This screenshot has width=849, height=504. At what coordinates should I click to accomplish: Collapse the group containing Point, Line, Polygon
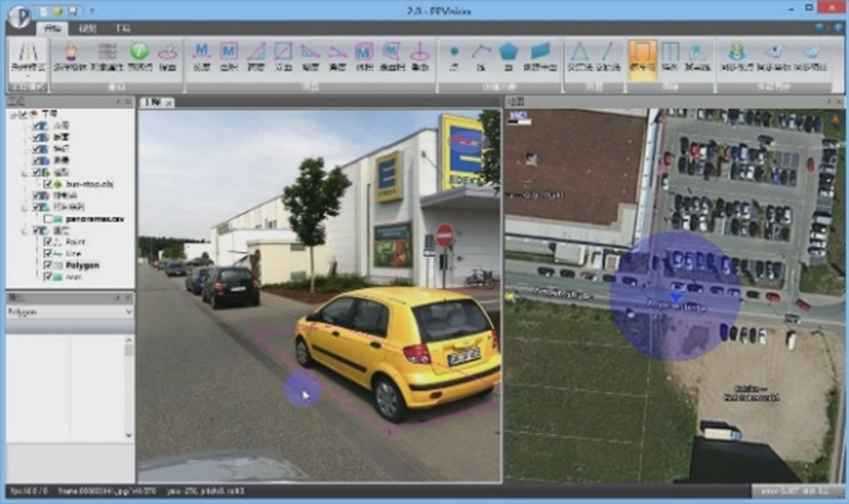click(24, 230)
